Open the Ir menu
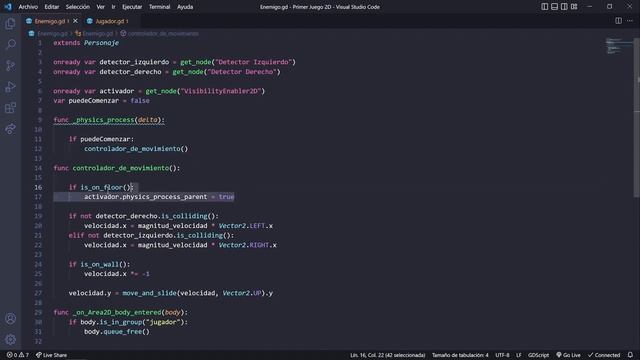This screenshot has height=360, width=640. [113, 7]
